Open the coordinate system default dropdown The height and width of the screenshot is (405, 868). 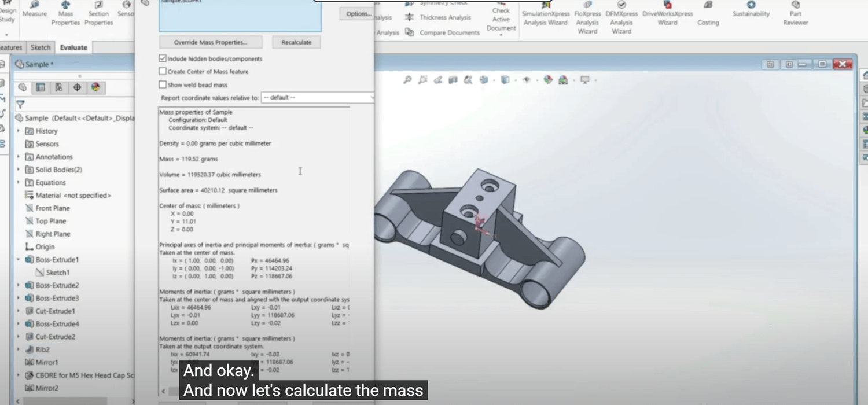[318, 98]
